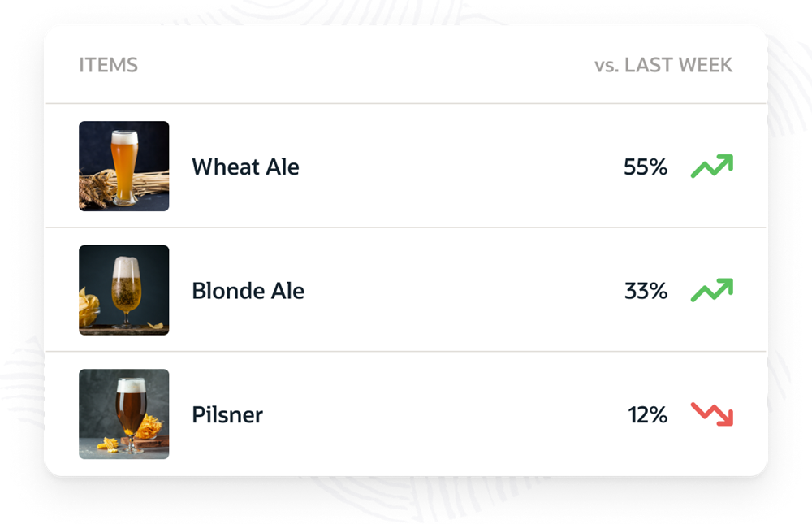
Task: Click the empty space in the Blonde Ale row
Action: [x=464, y=290]
